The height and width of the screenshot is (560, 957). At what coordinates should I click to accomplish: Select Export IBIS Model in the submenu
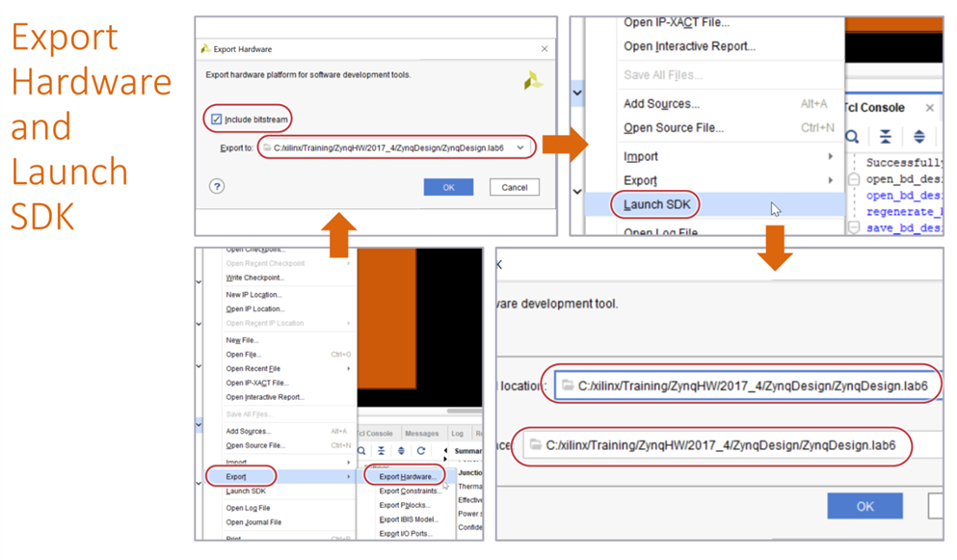[411, 520]
